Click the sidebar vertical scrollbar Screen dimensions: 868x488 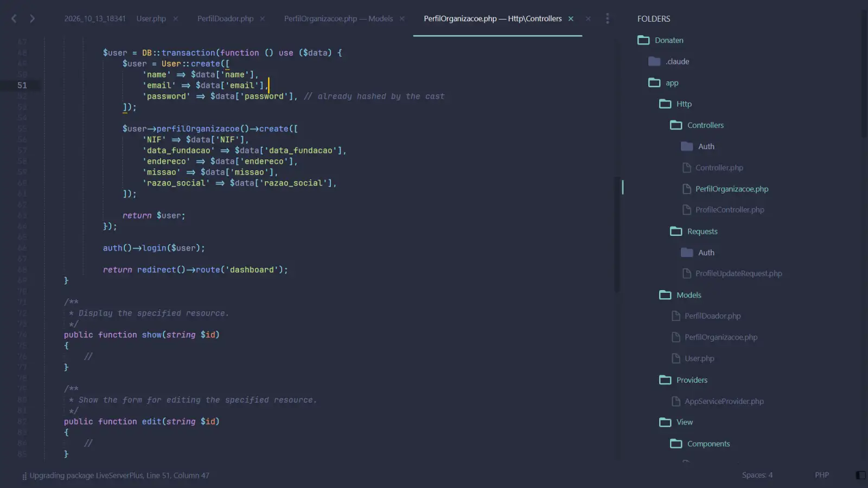click(864, 73)
